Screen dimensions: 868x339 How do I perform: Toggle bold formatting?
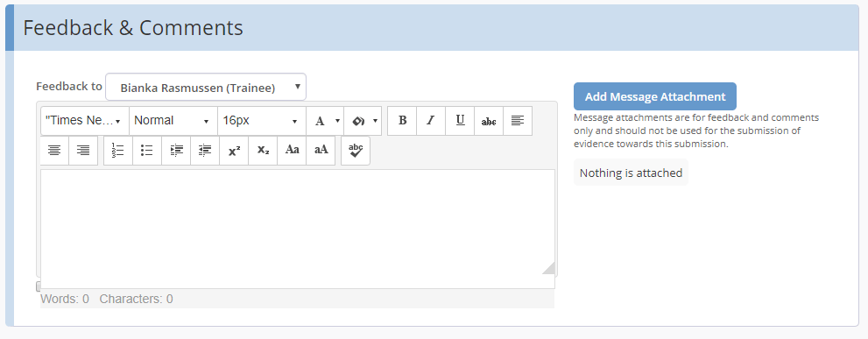click(x=402, y=121)
